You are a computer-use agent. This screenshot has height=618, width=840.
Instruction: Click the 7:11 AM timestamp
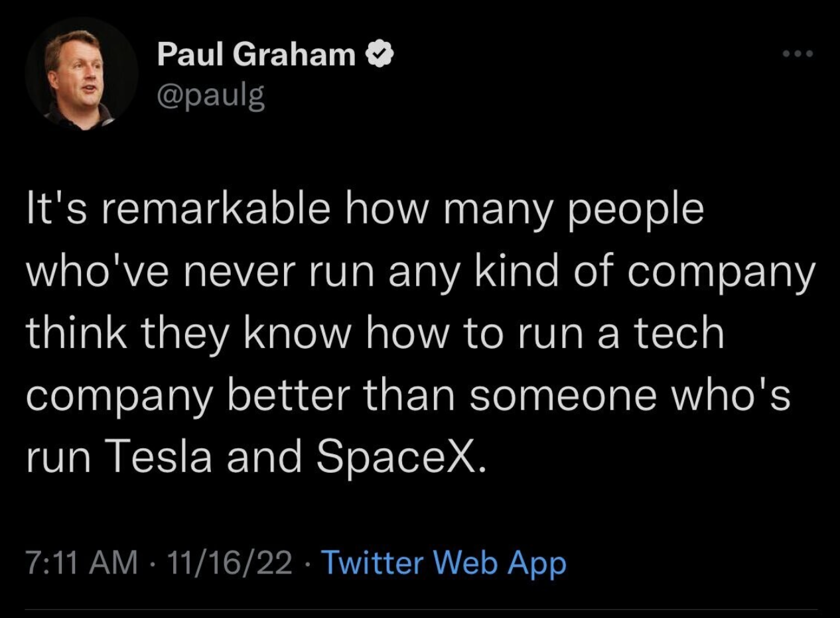point(82,563)
